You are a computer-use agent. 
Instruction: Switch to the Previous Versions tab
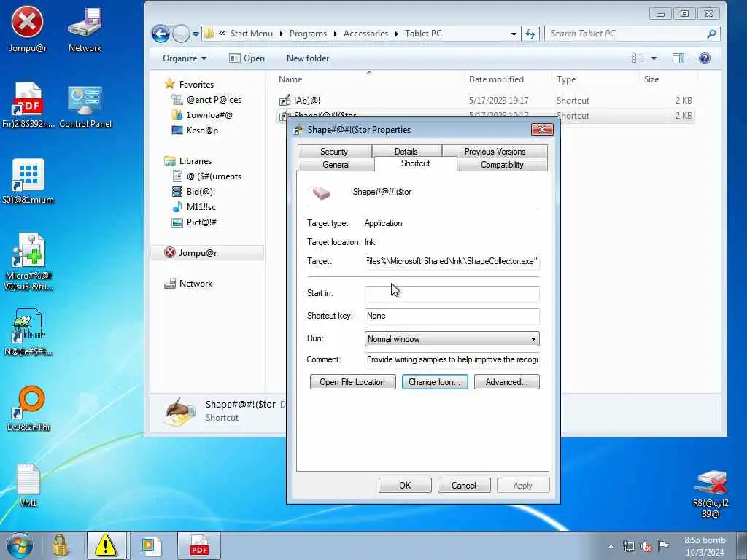pyautogui.click(x=495, y=152)
